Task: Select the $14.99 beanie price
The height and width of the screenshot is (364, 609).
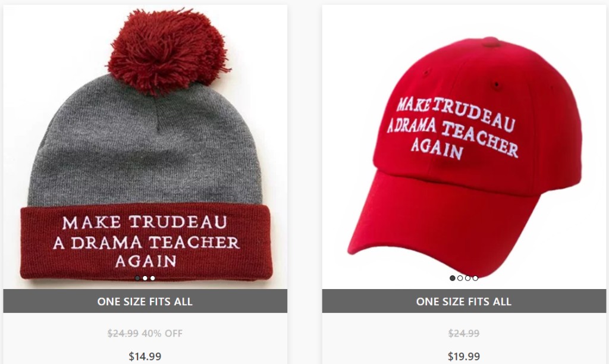Action: (x=145, y=356)
